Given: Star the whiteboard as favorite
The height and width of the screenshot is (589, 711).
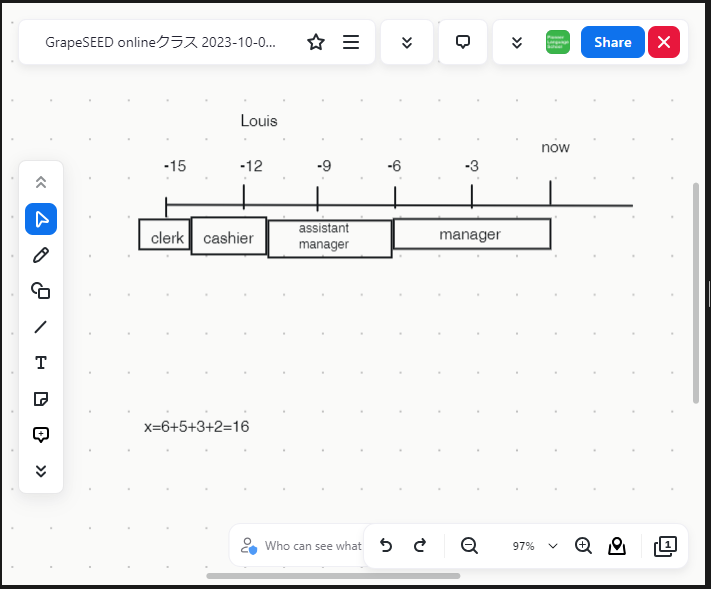Looking at the screenshot, I should (x=316, y=42).
